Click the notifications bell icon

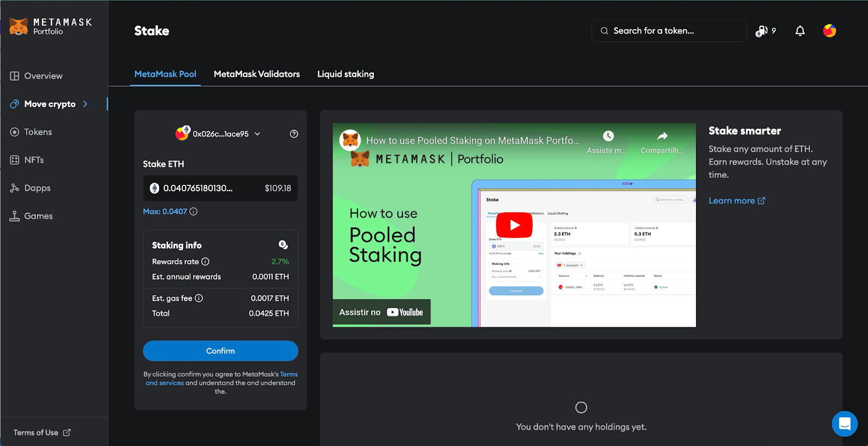click(800, 31)
